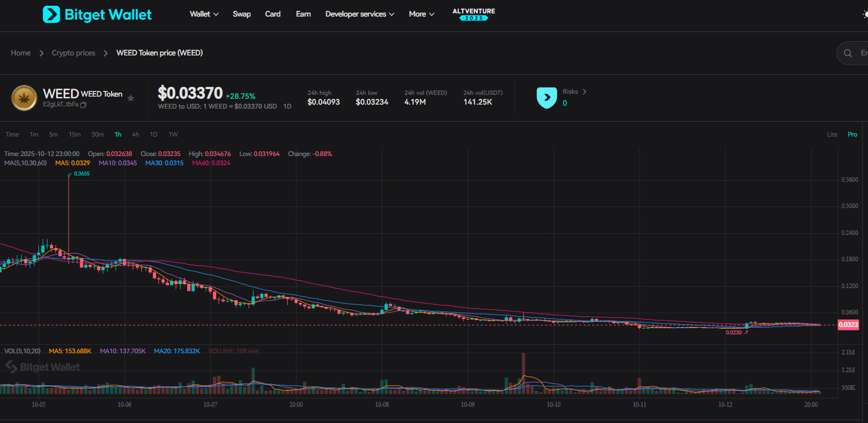Navigate to Crypto prices breadcrumb
This screenshot has width=868, height=423.
pyautogui.click(x=73, y=53)
